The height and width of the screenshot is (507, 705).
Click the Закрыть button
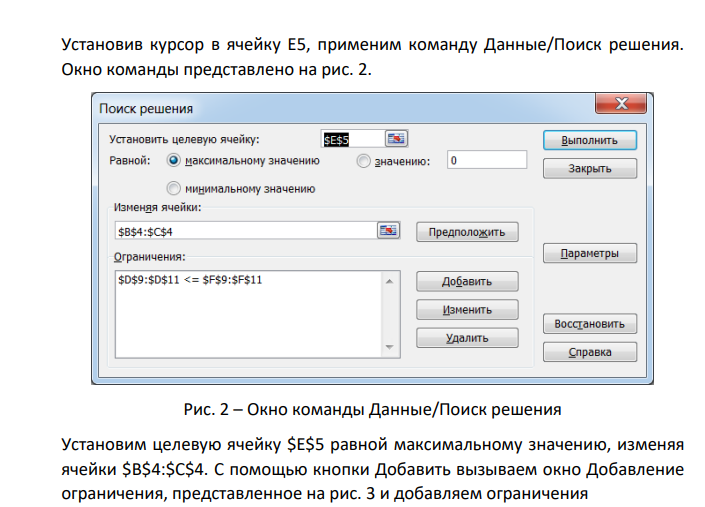(x=590, y=169)
